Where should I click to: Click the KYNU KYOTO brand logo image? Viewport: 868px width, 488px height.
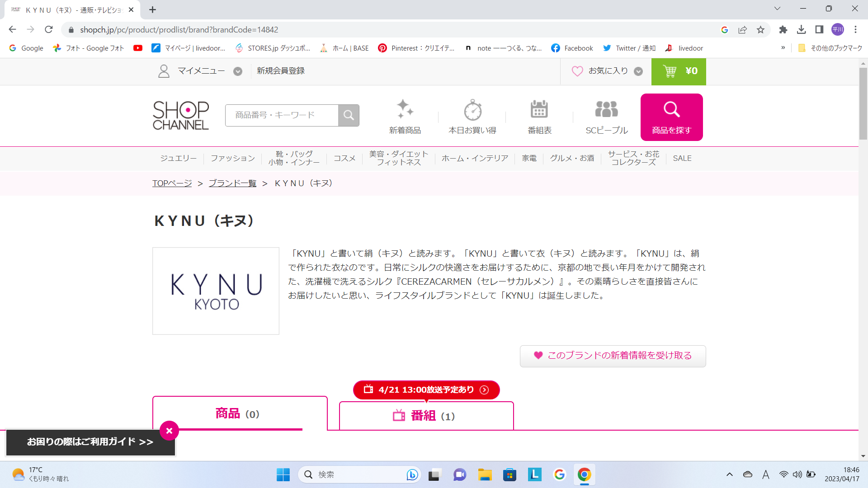(216, 291)
